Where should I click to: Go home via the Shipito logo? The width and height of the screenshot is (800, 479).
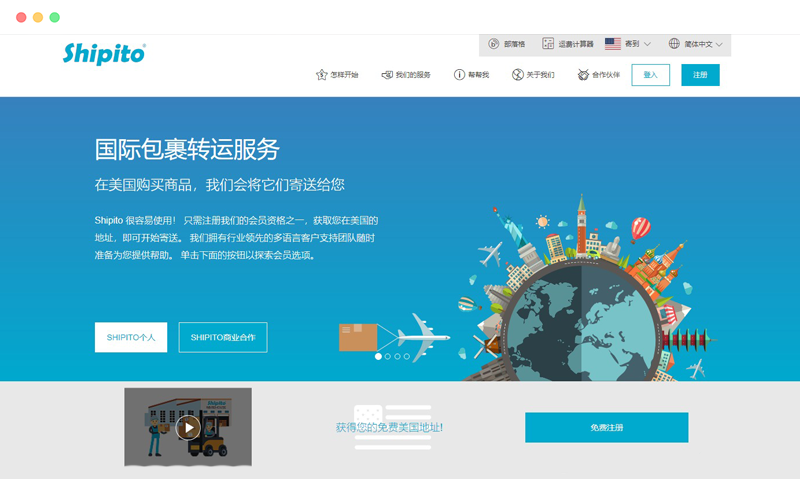click(105, 54)
